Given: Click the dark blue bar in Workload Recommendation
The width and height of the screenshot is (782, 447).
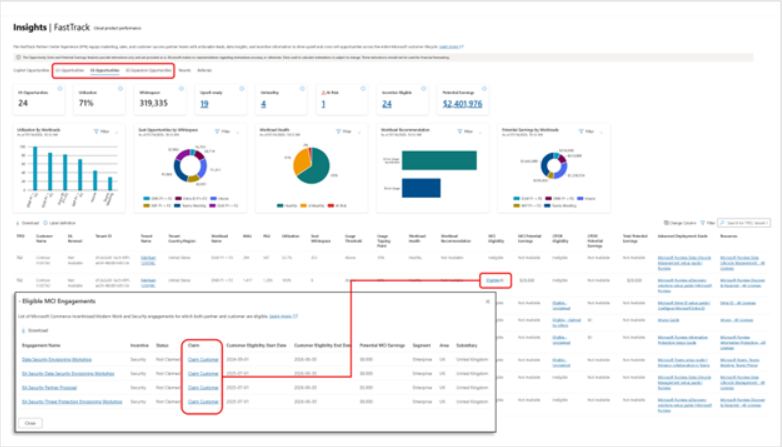Looking at the screenshot, I should pyautogui.click(x=421, y=188).
